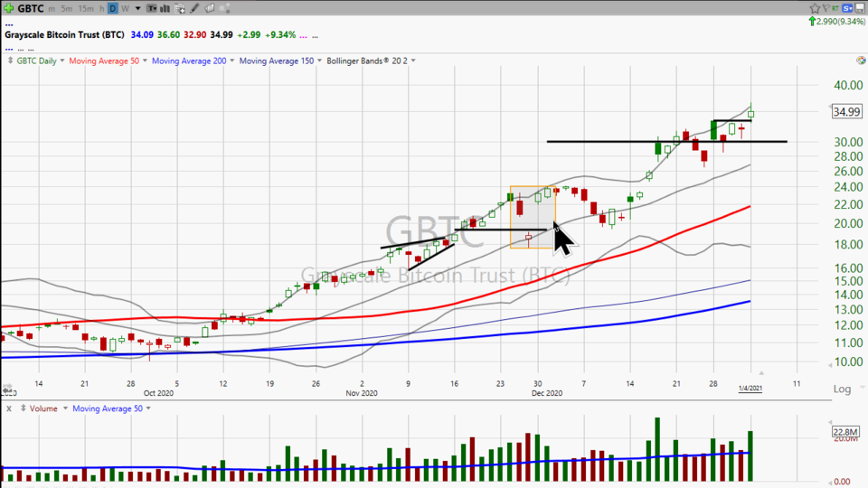Viewport: 868px width, 488px height.
Task: Click the share dots icon
Action: coord(224,8)
